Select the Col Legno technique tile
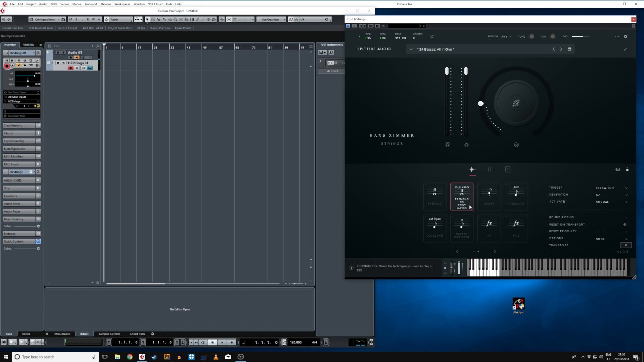 [434, 228]
